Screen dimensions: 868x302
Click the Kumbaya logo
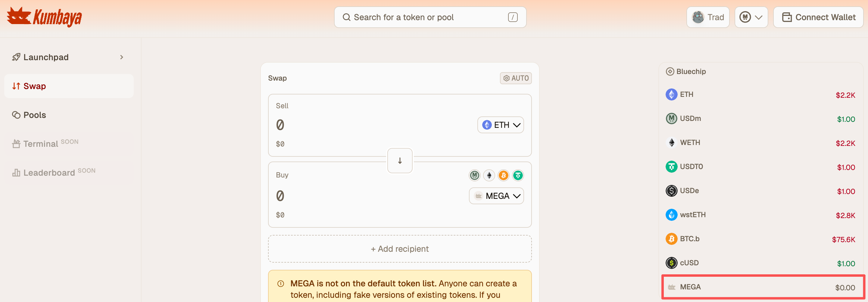pyautogui.click(x=44, y=17)
